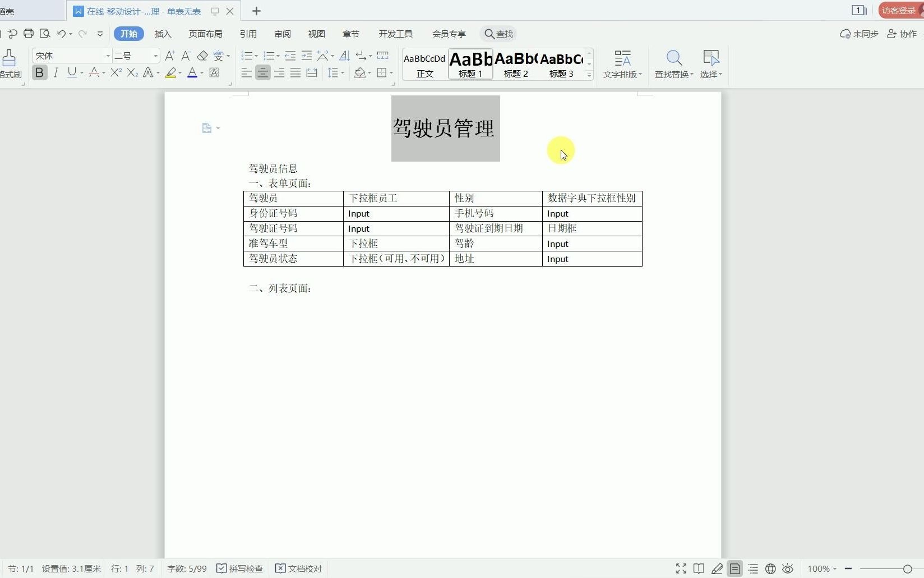
Task: Click the ruler tab stops icon
Action: (x=383, y=56)
